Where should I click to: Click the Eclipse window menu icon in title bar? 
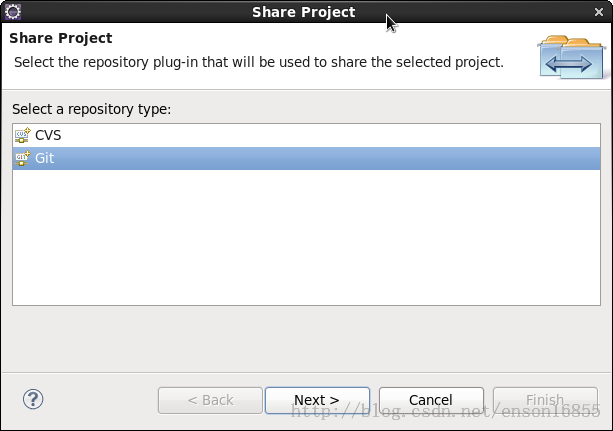(13, 12)
